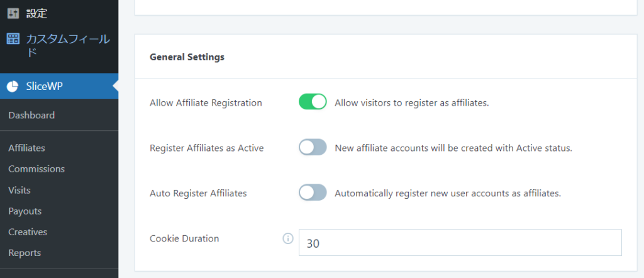Open the 設定 menu text label
This screenshot has height=278, width=644.
tap(37, 14)
